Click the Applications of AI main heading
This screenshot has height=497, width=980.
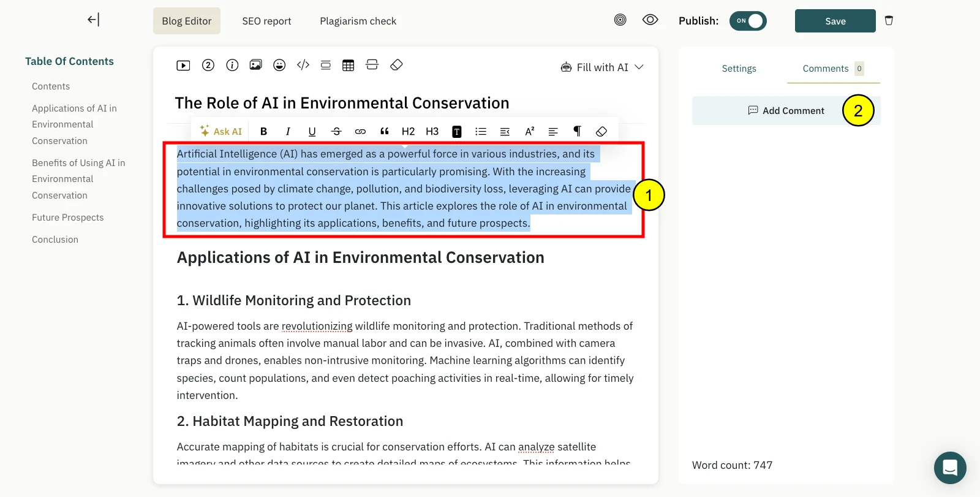pyautogui.click(x=360, y=257)
